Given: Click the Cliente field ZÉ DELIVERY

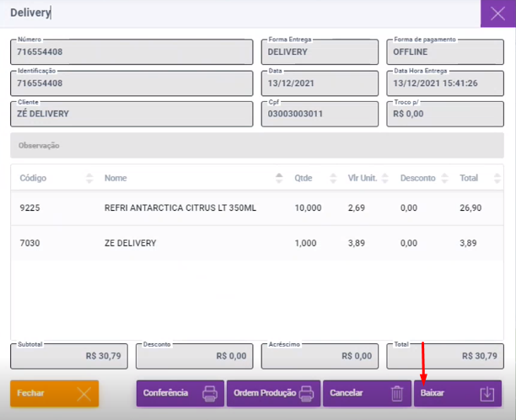Looking at the screenshot, I should (x=132, y=114).
